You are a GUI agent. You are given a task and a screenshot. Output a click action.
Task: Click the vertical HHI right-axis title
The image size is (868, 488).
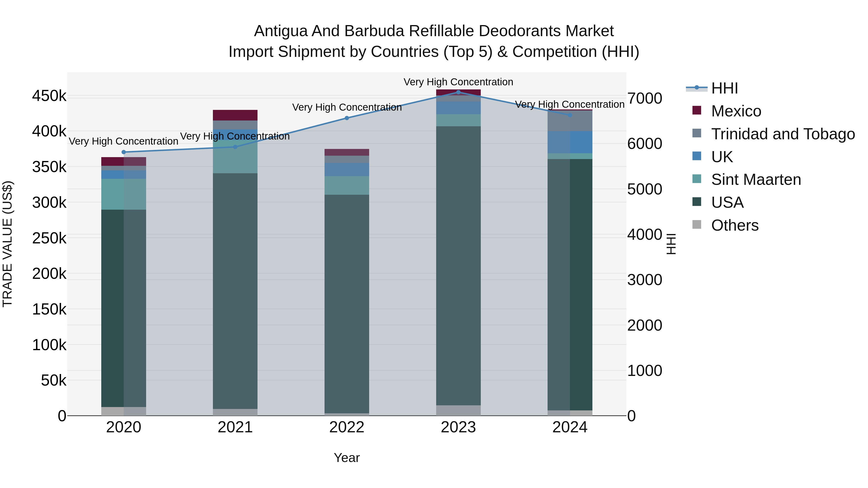coord(671,244)
